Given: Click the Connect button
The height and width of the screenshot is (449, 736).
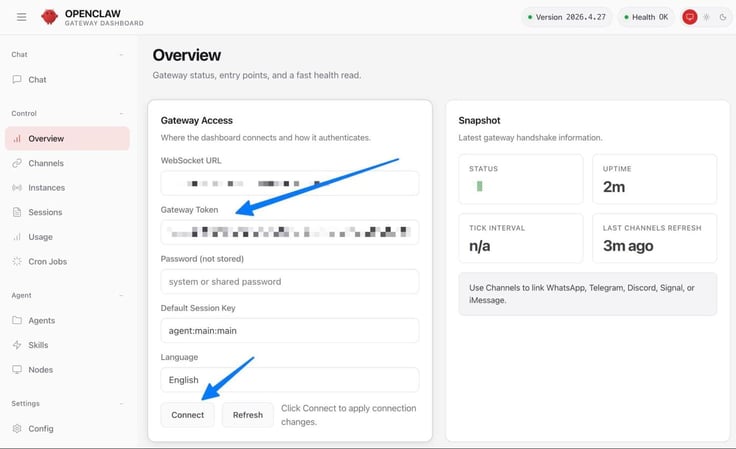Looking at the screenshot, I should coord(187,415).
